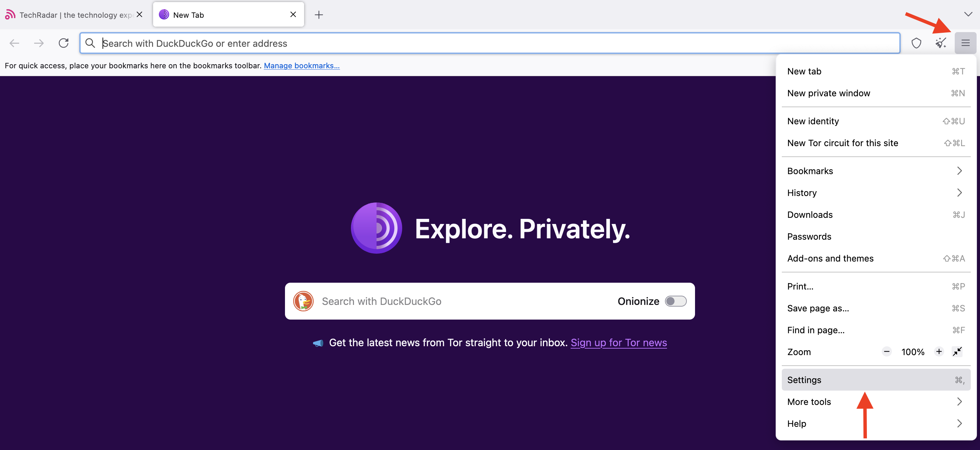This screenshot has width=980, height=450.
Task: Click the megaphone news icon
Action: [318, 343]
